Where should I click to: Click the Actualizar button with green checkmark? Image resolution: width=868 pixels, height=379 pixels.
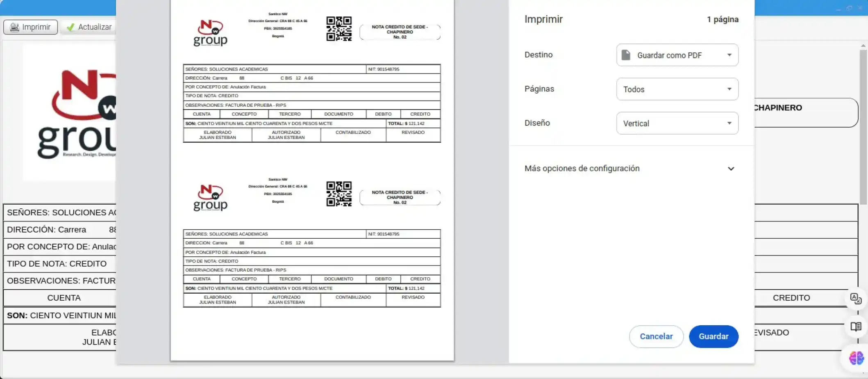[x=89, y=27]
